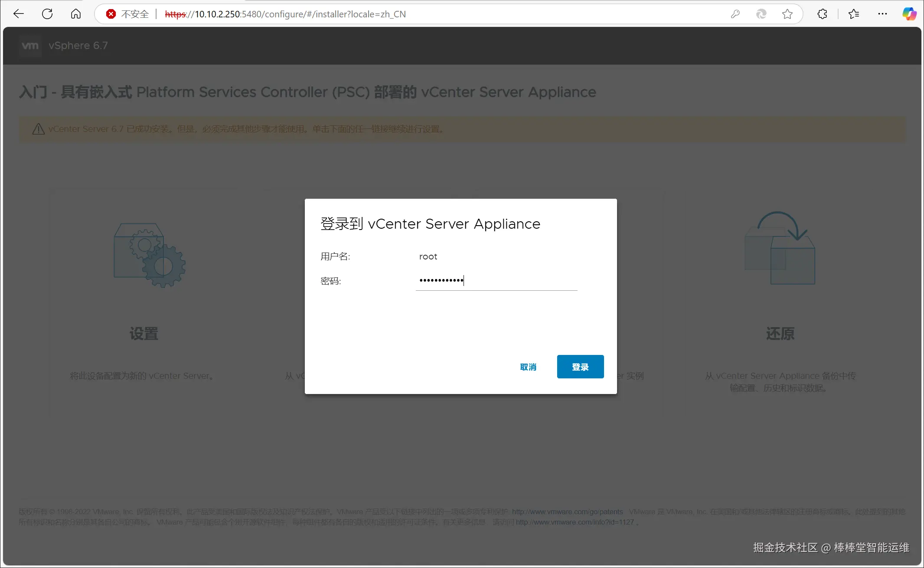Open saved passwords key icon
The image size is (924, 568).
735,14
